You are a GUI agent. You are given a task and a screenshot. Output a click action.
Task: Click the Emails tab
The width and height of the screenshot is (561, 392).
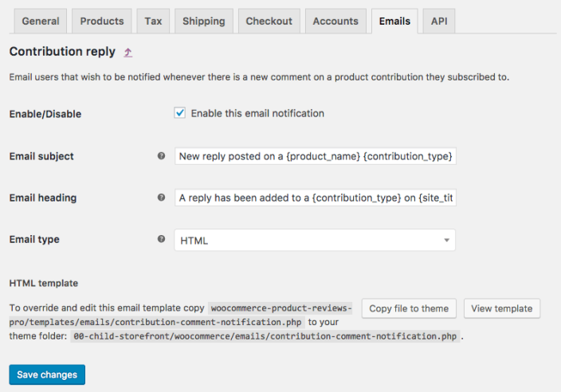coord(395,21)
